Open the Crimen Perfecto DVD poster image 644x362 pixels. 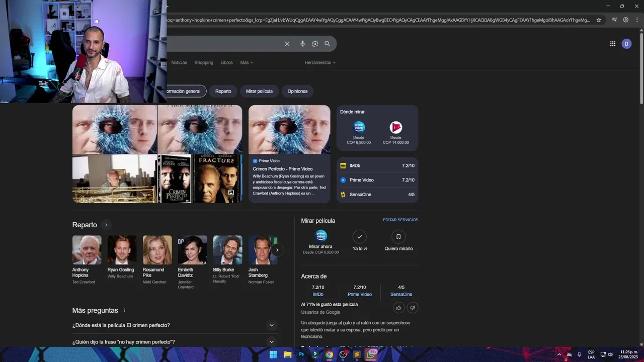(175, 179)
